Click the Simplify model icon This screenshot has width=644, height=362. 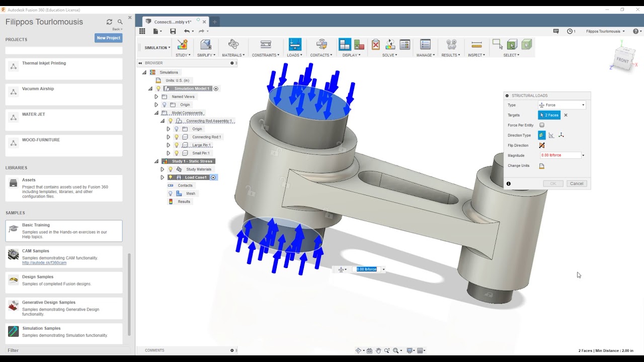(x=206, y=45)
